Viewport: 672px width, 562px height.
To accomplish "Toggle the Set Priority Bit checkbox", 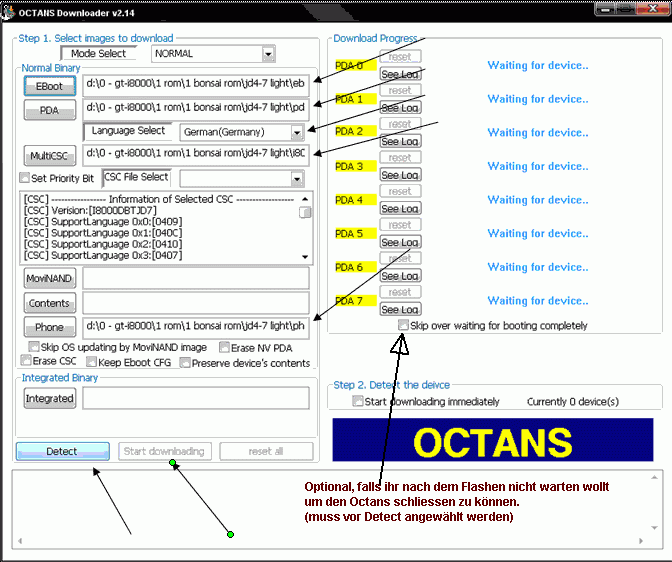I will coord(25,177).
